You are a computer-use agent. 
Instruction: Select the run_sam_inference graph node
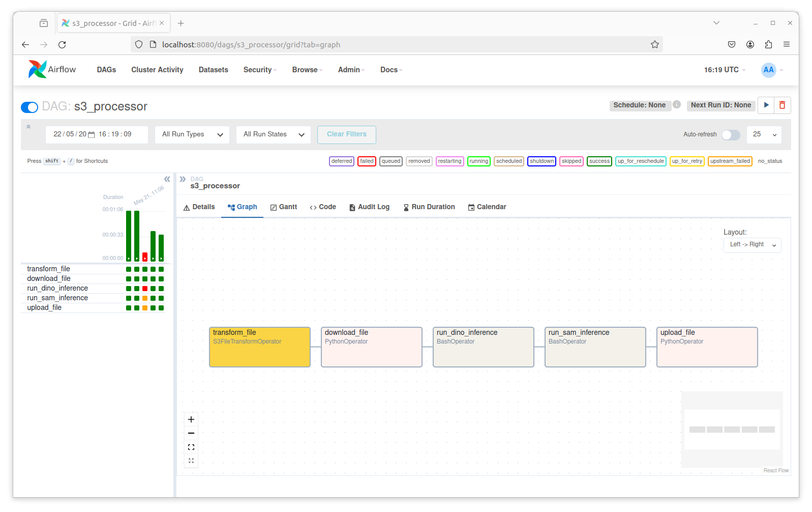(595, 347)
